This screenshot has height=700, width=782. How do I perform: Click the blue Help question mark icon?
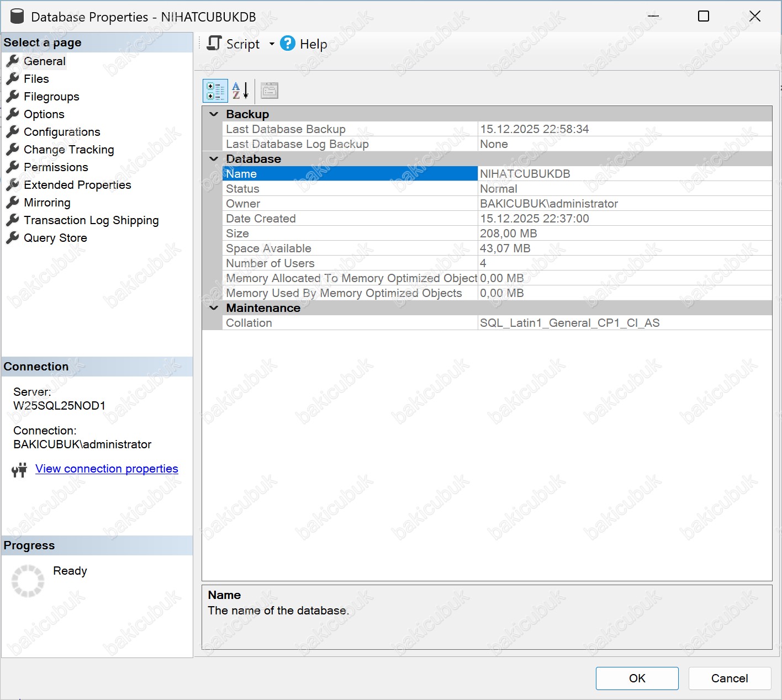(288, 44)
